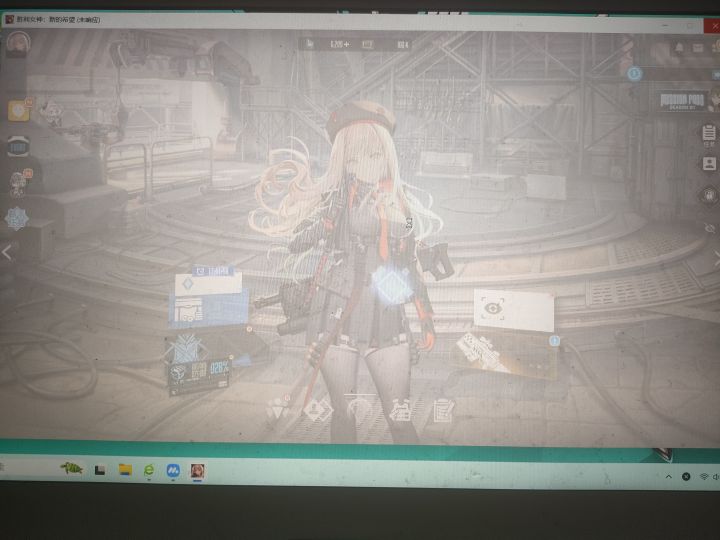Open the clipboard tasks icon
This screenshot has height=540, width=720.
(x=709, y=134)
